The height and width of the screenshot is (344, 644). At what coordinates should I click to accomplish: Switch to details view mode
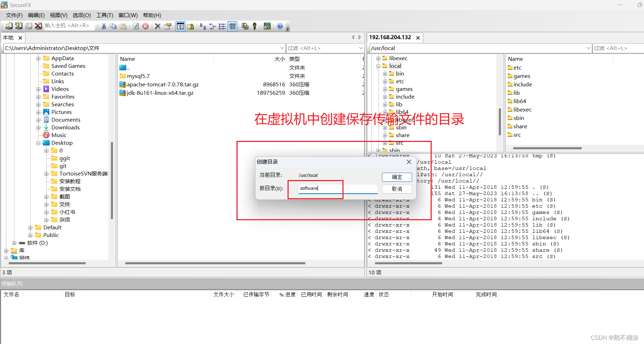[232, 26]
